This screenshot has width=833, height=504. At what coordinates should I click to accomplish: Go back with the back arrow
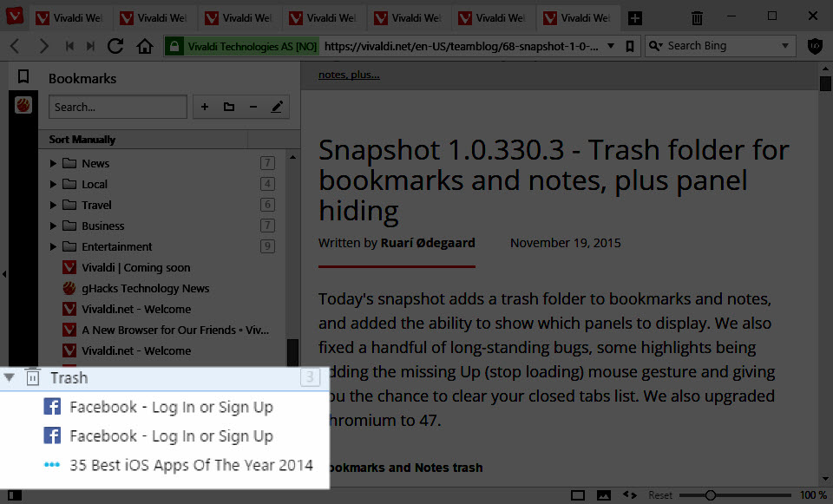coord(15,46)
